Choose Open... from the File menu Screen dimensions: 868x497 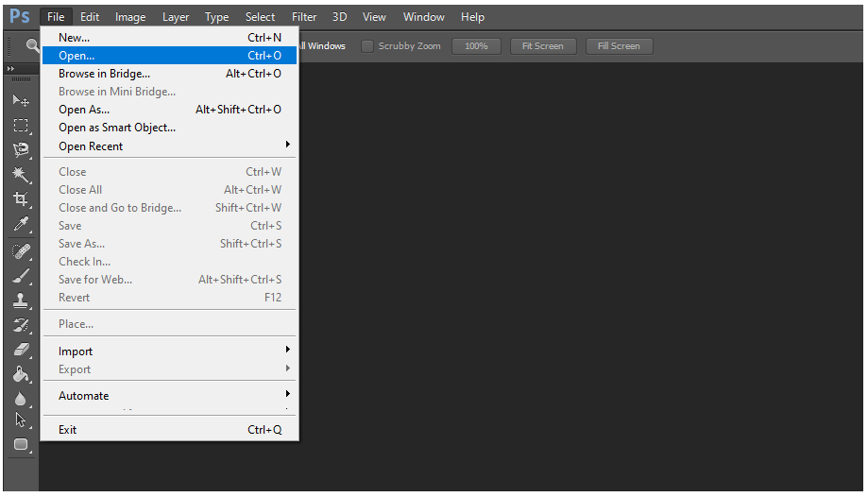169,56
